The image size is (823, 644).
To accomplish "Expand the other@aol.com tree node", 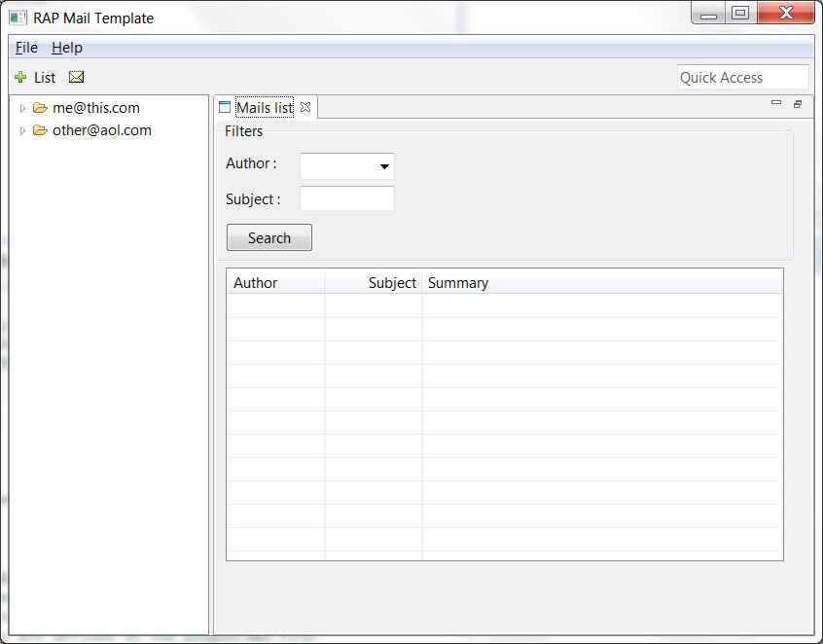I will (x=23, y=131).
